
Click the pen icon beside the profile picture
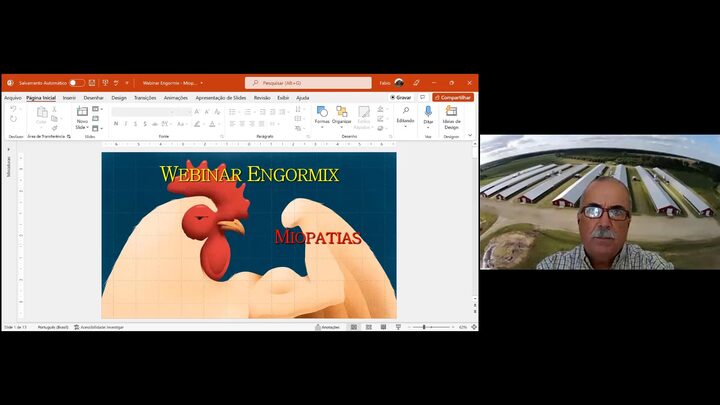(416, 83)
